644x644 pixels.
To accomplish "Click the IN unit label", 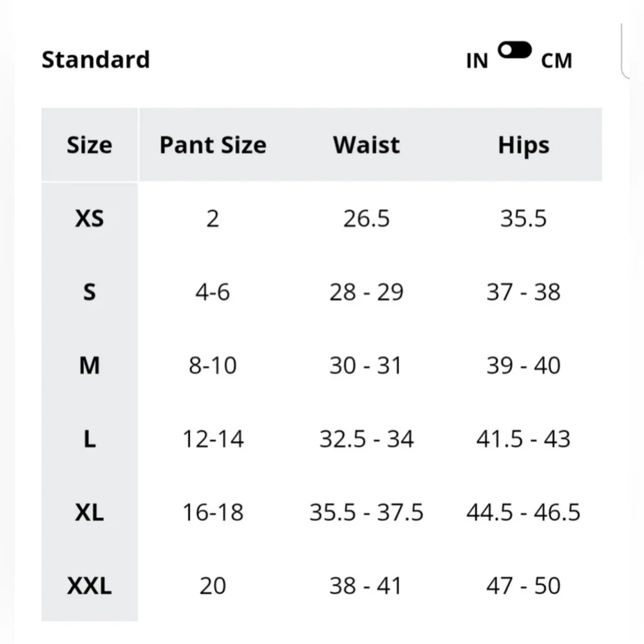I will [x=477, y=61].
